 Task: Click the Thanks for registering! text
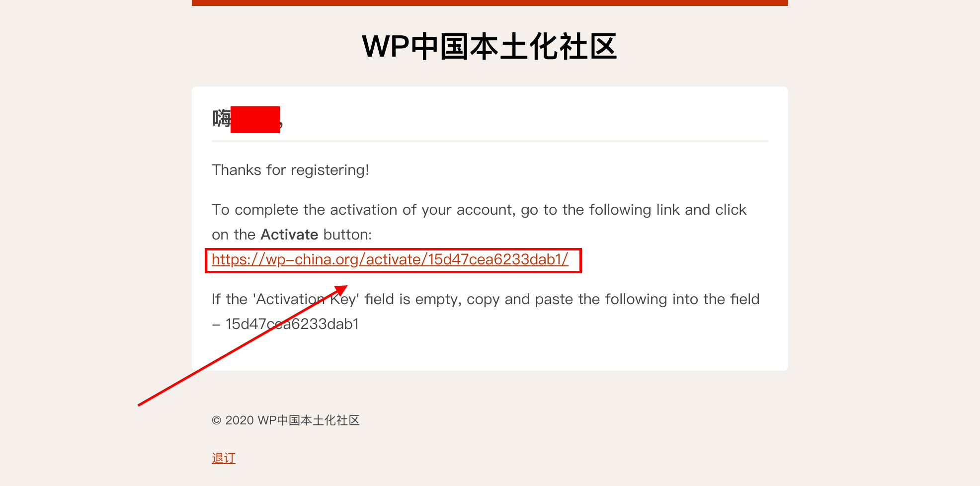click(290, 170)
